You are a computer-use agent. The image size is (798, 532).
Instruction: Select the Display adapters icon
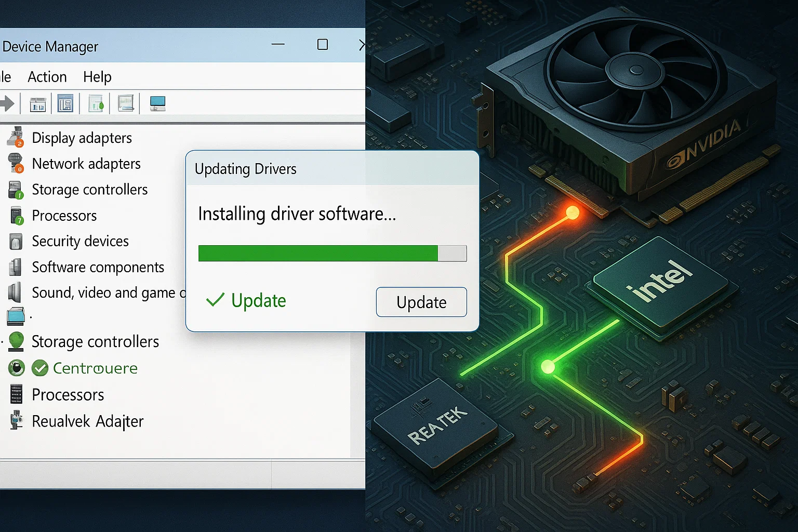pyautogui.click(x=15, y=138)
